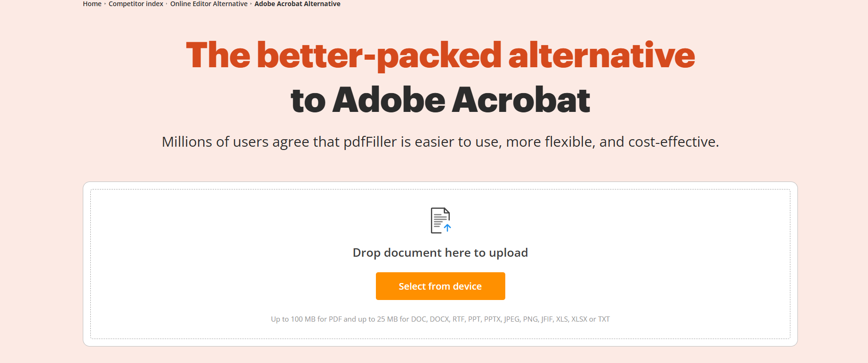Click the separator arrow after Home
The width and height of the screenshot is (868, 363).
point(105,4)
